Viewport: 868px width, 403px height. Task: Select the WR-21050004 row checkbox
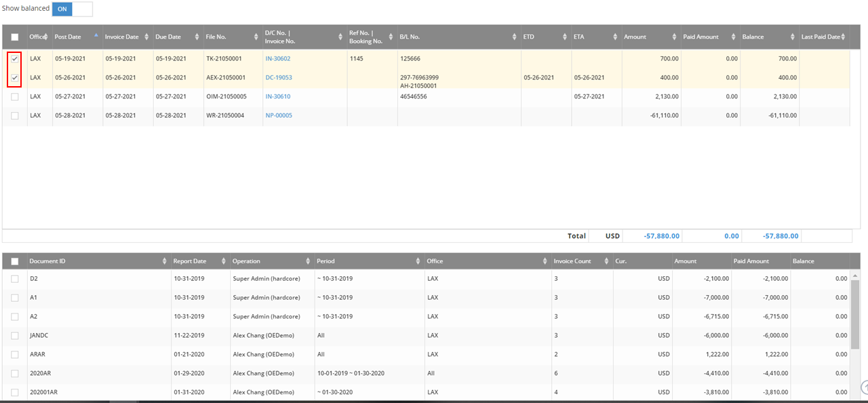[14, 116]
